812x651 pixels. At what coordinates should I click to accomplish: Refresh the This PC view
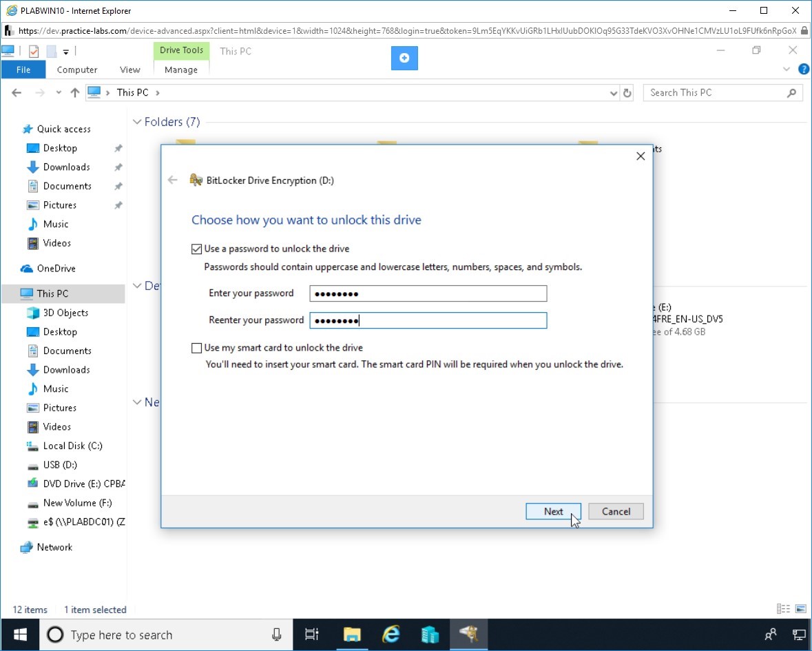pos(627,93)
